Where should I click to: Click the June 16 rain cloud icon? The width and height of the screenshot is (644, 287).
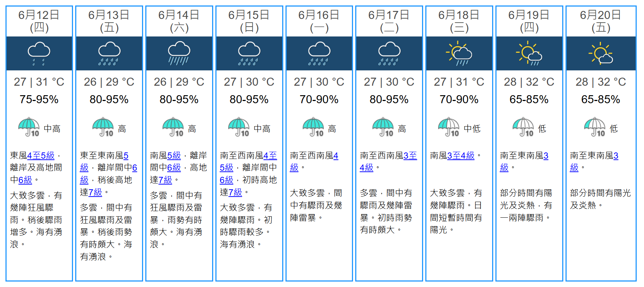point(319,53)
